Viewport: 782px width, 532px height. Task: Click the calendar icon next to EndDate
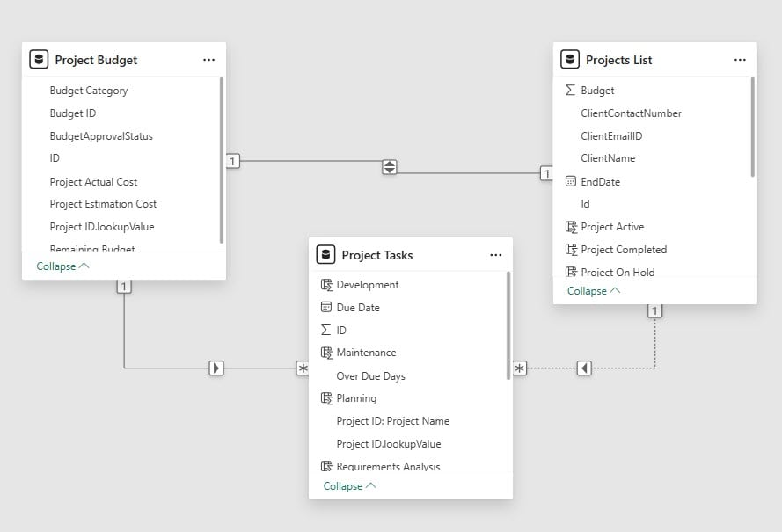(571, 181)
